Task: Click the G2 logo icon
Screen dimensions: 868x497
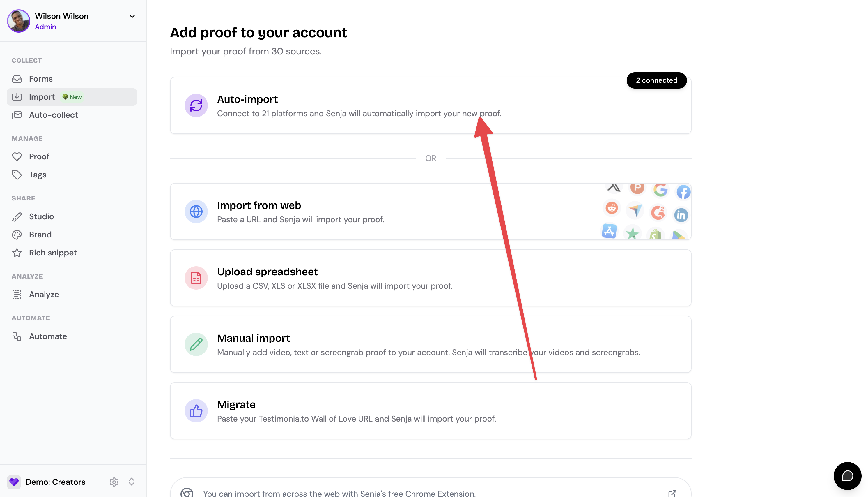Action: pos(658,213)
